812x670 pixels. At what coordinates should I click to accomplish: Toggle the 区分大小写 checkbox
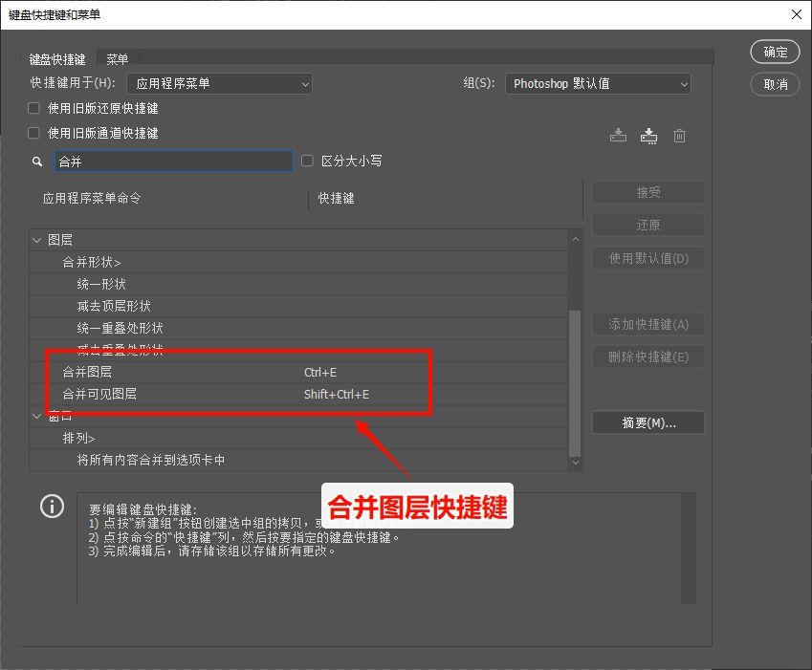[306, 161]
